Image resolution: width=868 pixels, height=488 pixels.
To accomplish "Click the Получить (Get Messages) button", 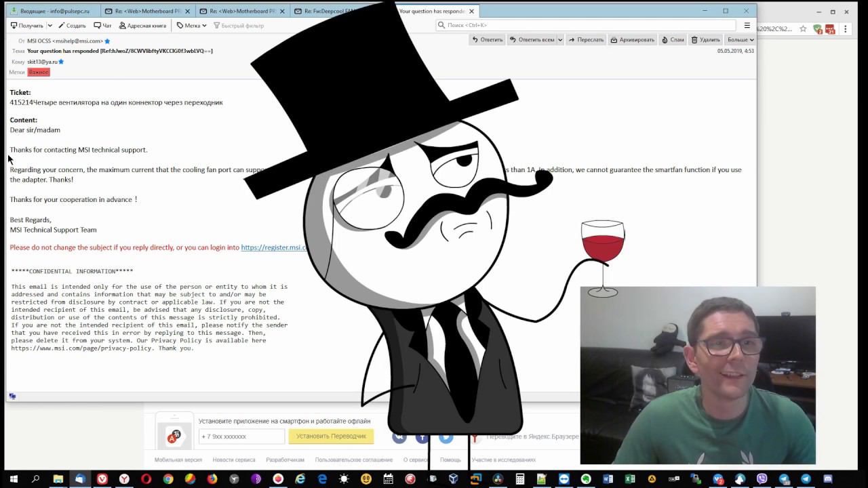I will pos(27,26).
